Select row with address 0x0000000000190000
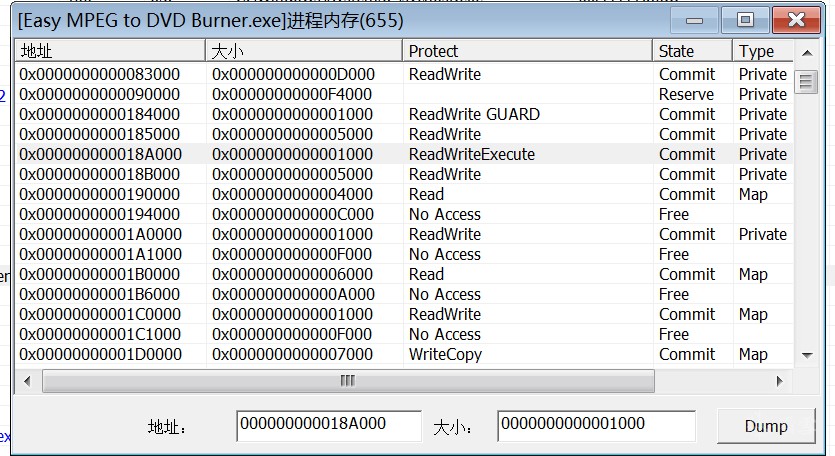This screenshot has height=456, width=835. click(404, 194)
